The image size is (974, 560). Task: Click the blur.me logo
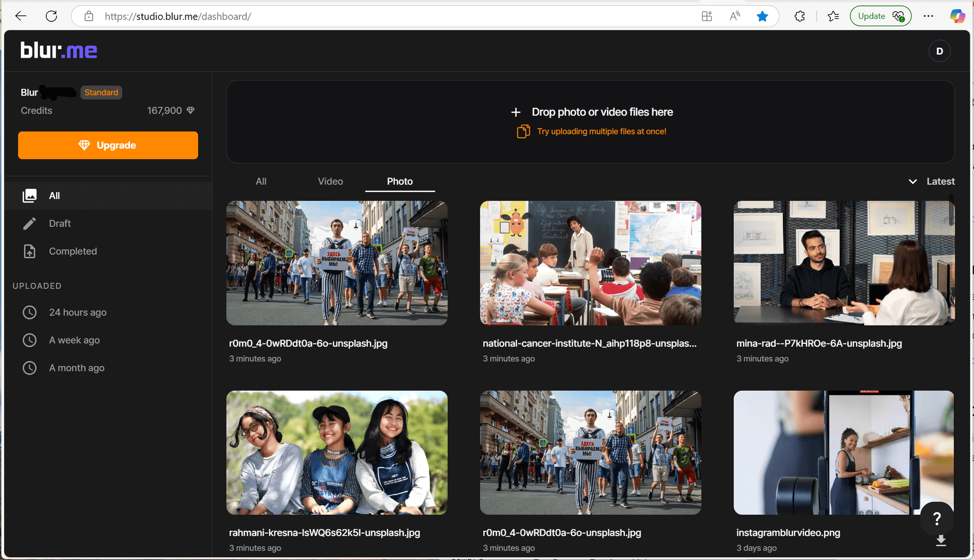pyautogui.click(x=58, y=50)
